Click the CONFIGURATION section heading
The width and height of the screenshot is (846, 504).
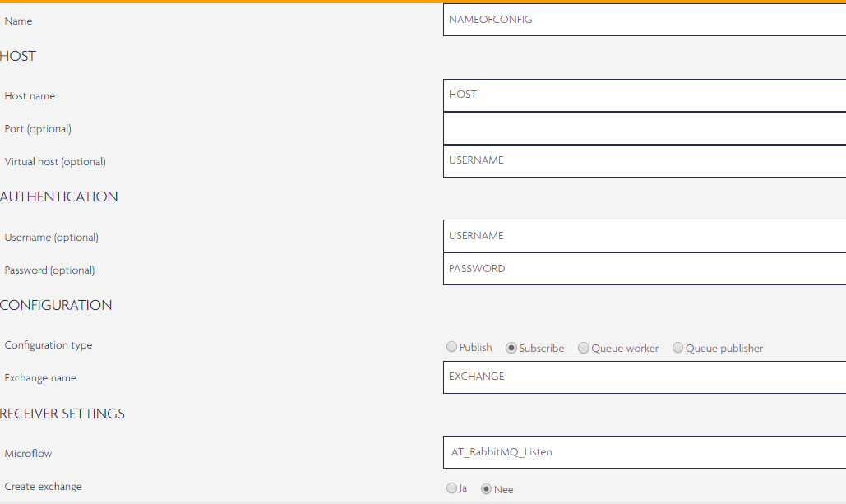coord(56,305)
